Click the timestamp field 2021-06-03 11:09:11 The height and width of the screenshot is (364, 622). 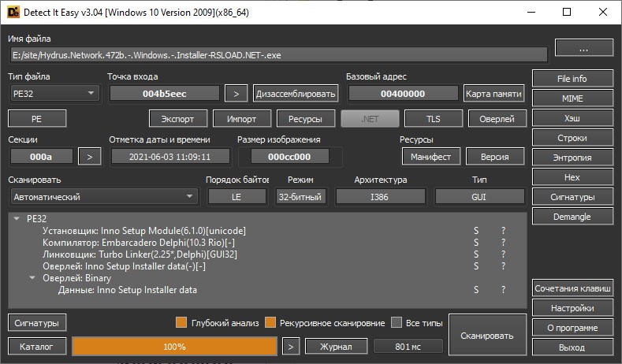170,157
